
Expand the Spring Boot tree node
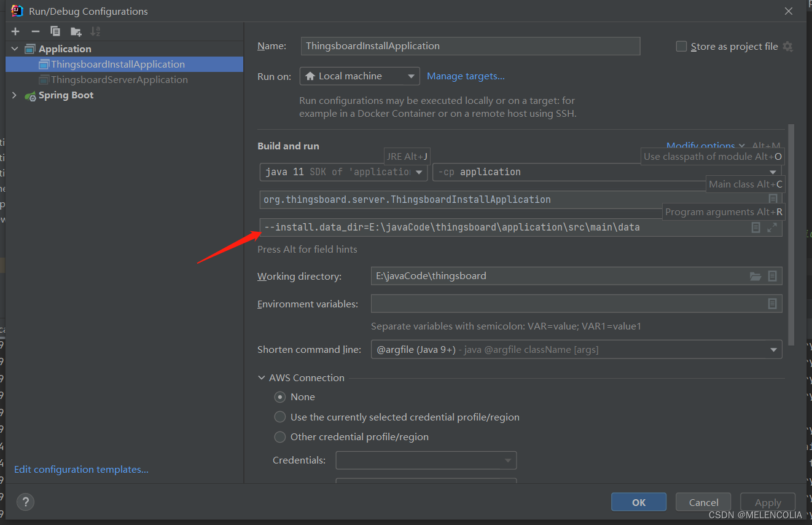click(x=15, y=95)
